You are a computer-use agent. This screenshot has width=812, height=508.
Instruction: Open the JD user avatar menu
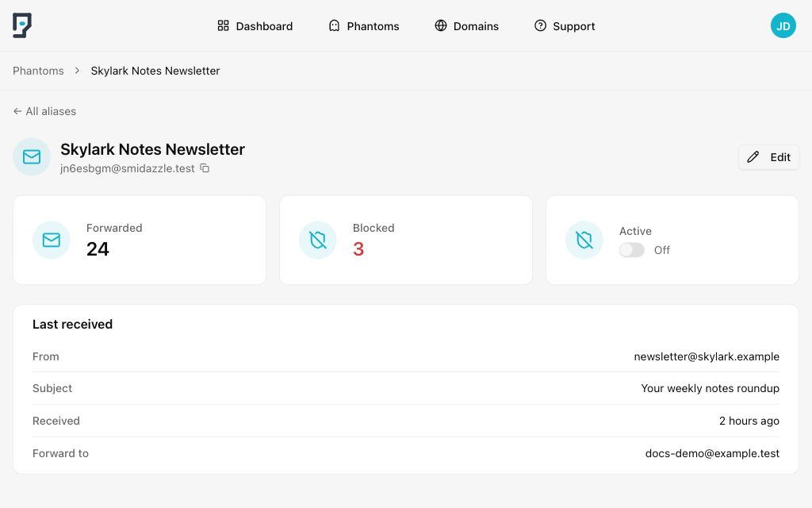(x=783, y=26)
